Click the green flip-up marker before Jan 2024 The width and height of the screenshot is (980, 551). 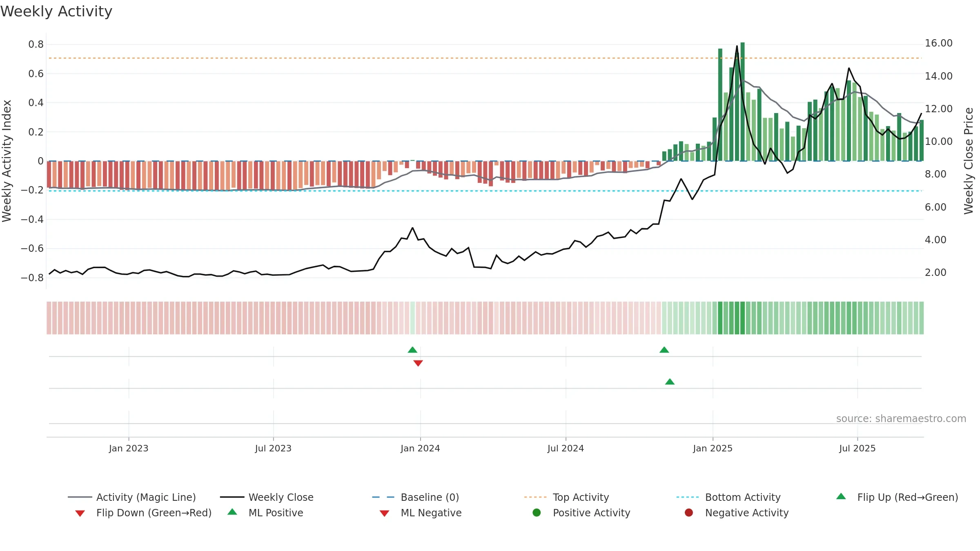[412, 350]
